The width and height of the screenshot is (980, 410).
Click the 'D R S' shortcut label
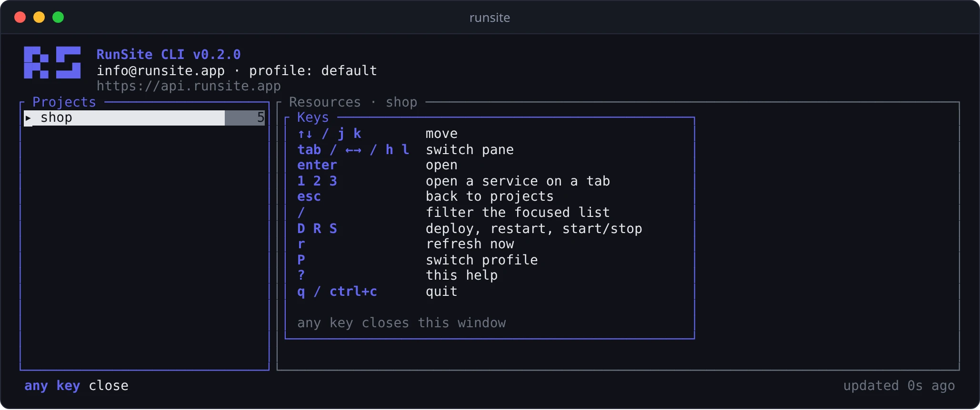[x=317, y=228]
